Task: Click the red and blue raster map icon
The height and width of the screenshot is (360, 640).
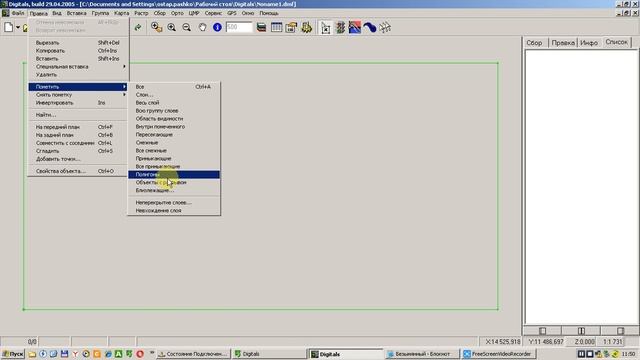Action: pyautogui.click(x=355, y=27)
